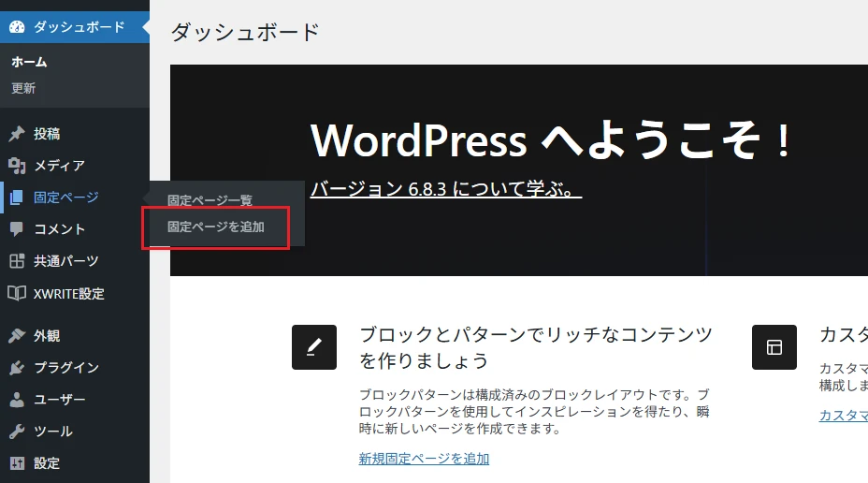The height and width of the screenshot is (483, 868).
Task: Open the 更新 updates submenu item
Action: 23,89
